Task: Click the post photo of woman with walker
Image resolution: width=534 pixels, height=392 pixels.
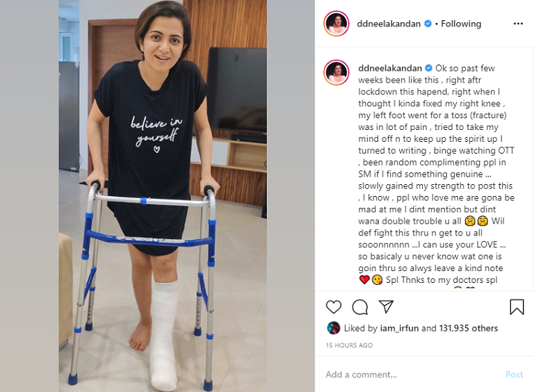Action: pyautogui.click(x=163, y=196)
